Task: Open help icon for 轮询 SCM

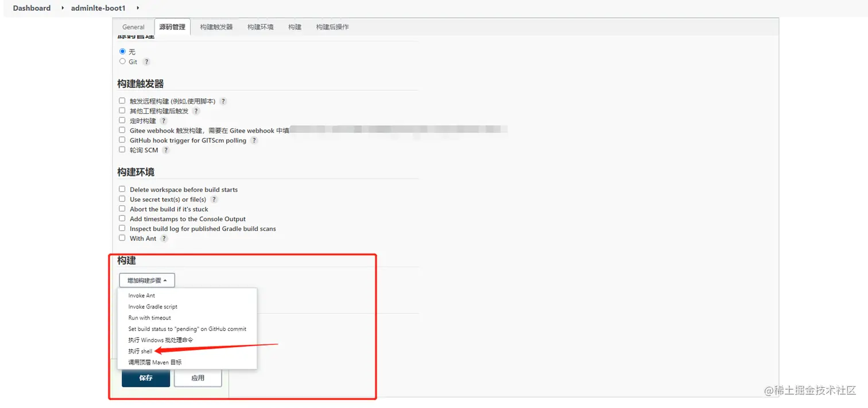Action: (x=166, y=150)
